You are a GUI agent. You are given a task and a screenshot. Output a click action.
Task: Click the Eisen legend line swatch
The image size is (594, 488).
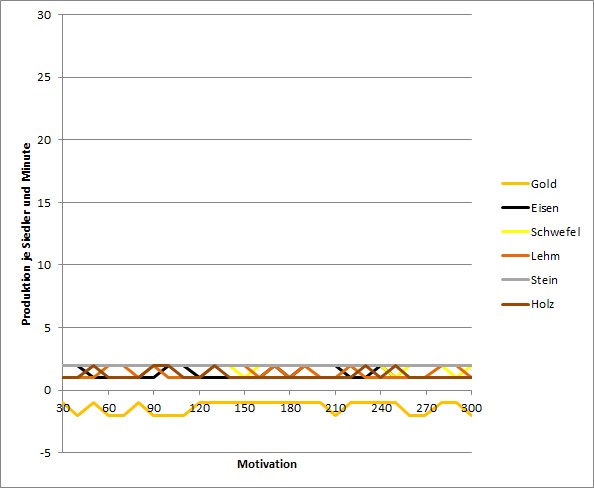coord(515,208)
